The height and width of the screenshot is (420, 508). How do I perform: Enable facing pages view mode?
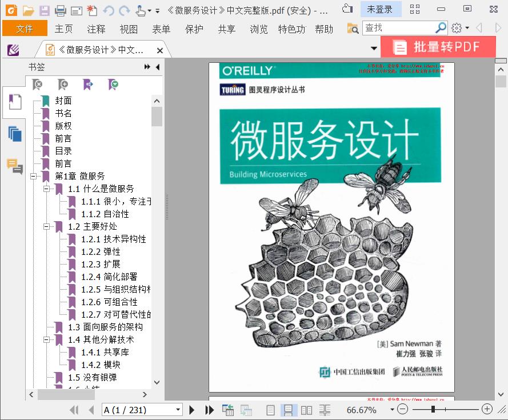coord(306,410)
